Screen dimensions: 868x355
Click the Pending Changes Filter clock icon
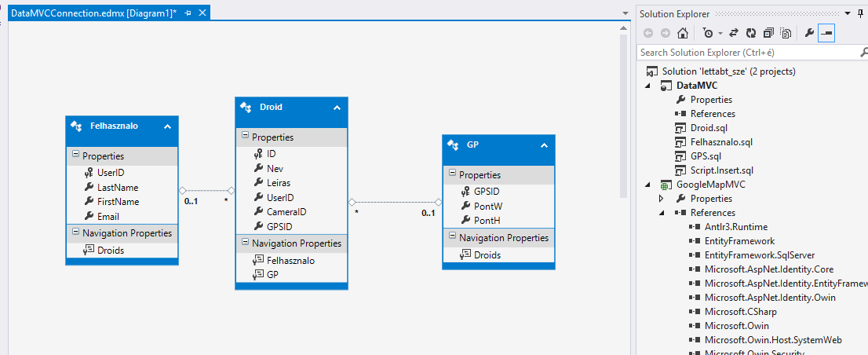[708, 33]
